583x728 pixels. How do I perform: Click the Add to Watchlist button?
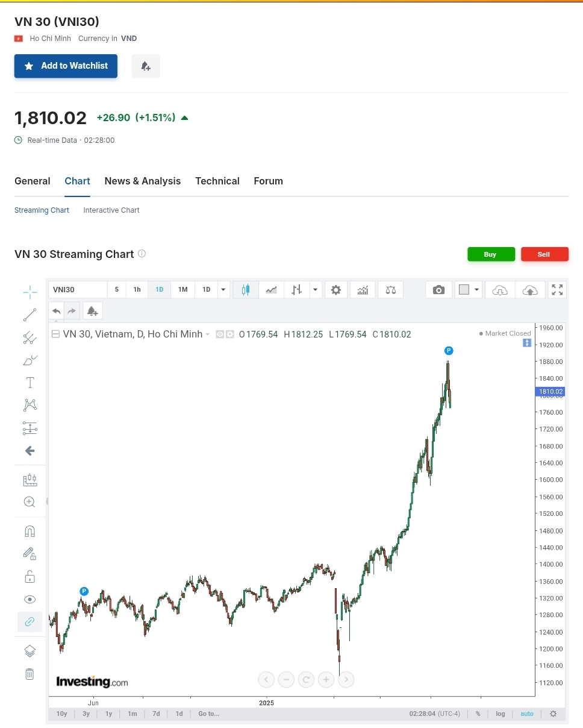[66, 66]
